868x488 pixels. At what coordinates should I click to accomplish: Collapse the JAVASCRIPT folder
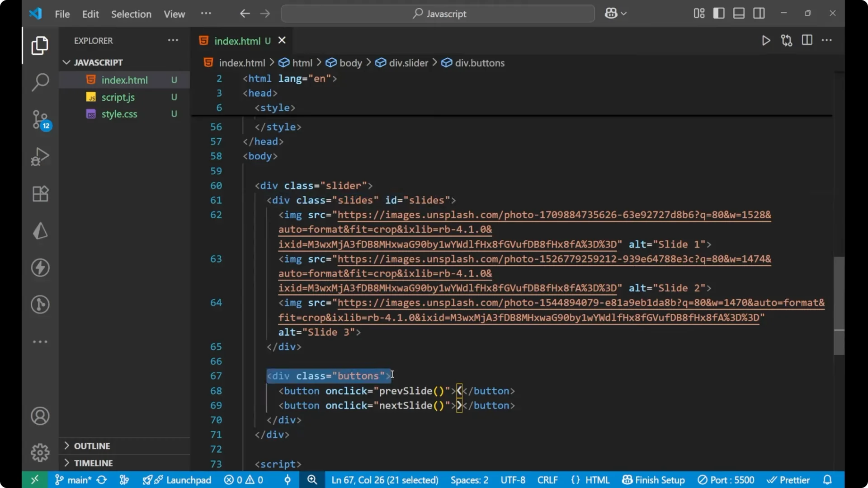(66, 62)
